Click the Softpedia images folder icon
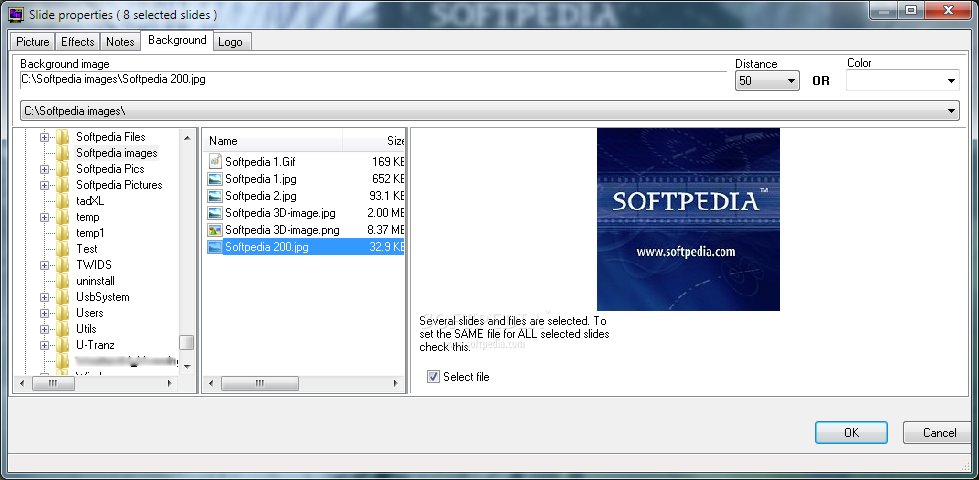Viewport: 979px width, 480px height. coord(62,153)
